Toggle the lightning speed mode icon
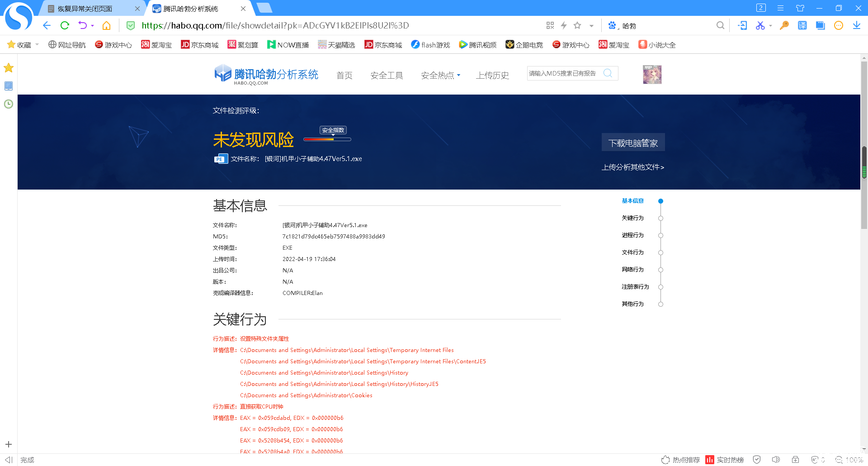 [x=564, y=26]
